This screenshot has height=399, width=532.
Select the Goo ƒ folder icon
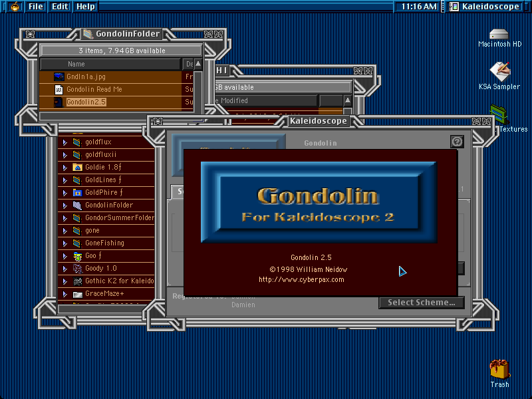78,256
